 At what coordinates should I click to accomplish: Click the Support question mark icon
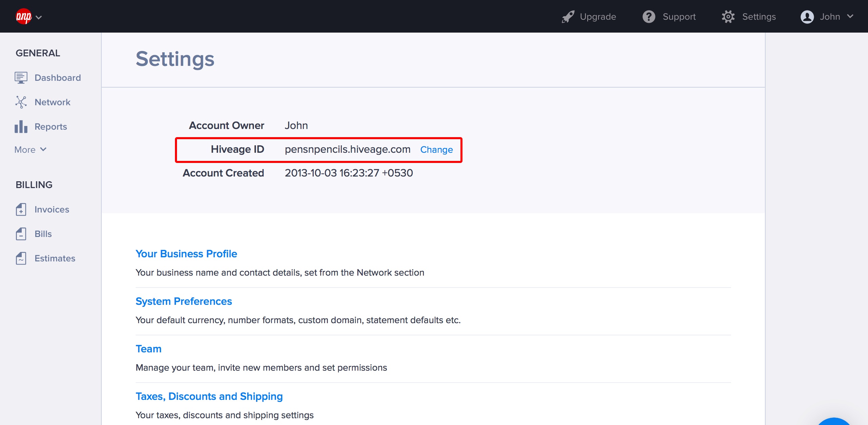[x=649, y=17]
